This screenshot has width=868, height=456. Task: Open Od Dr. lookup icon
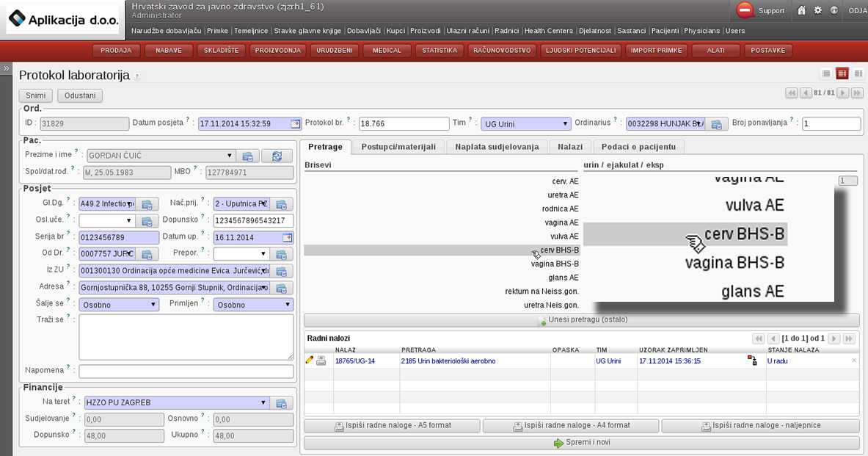[x=147, y=254]
